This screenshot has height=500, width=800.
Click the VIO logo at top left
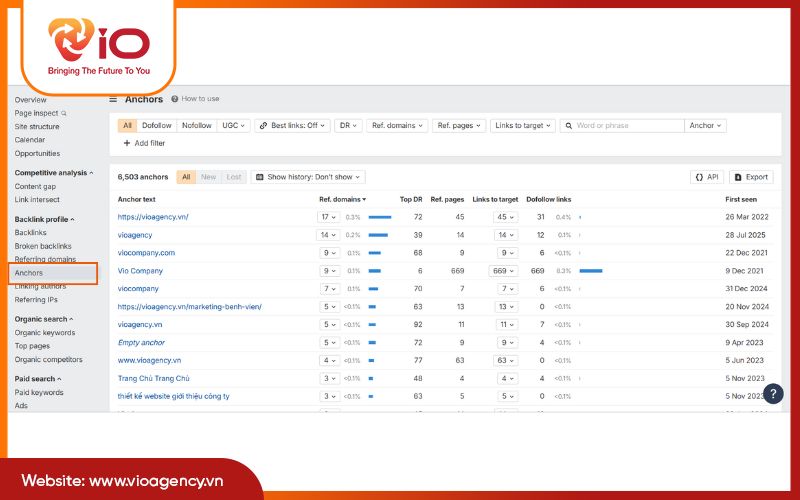[99, 46]
